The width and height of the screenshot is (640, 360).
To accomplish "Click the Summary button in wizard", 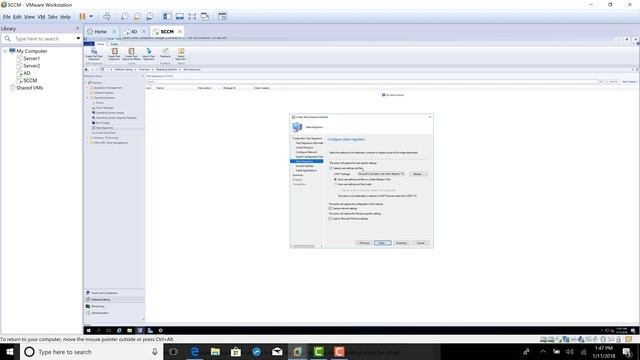I will coord(401,243).
